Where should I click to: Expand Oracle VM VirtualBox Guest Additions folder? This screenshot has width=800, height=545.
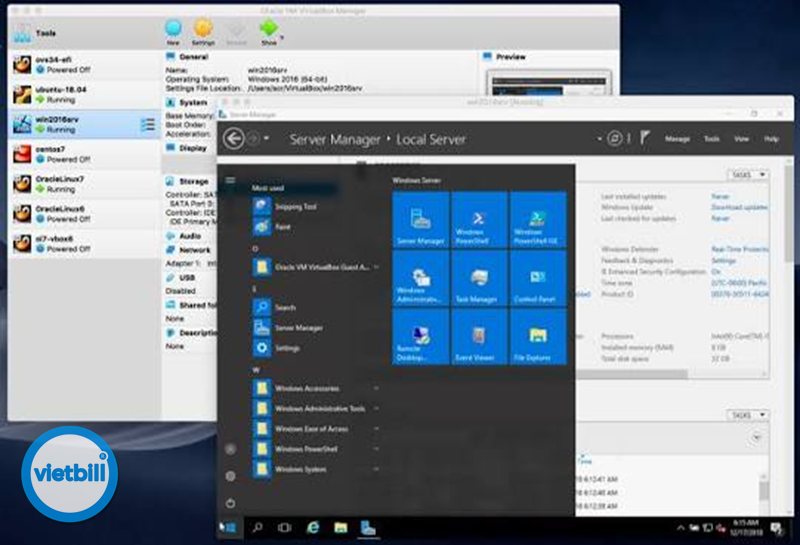tap(316, 267)
